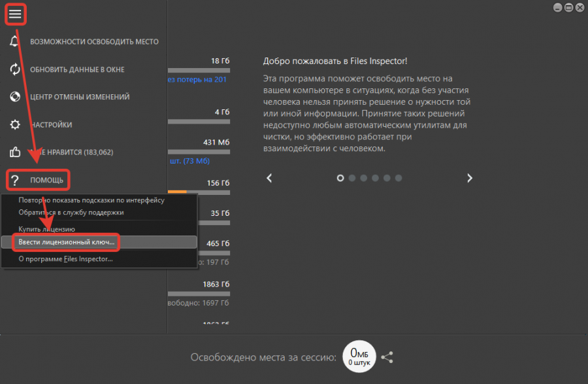588x384 pixels.
Task: Select second slide indicator dot
Action: coord(351,178)
